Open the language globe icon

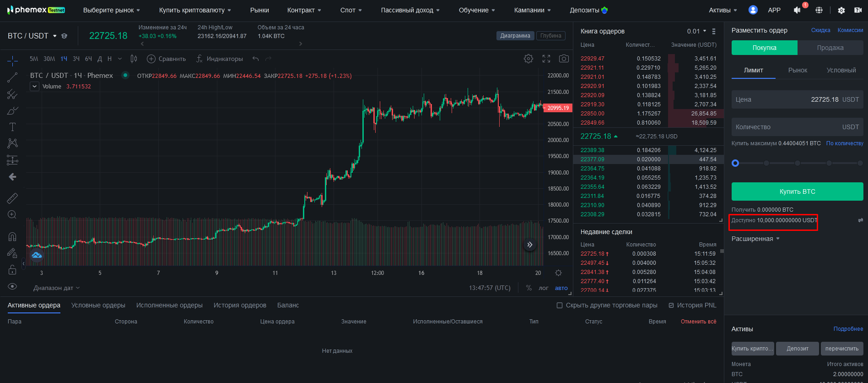(x=819, y=10)
